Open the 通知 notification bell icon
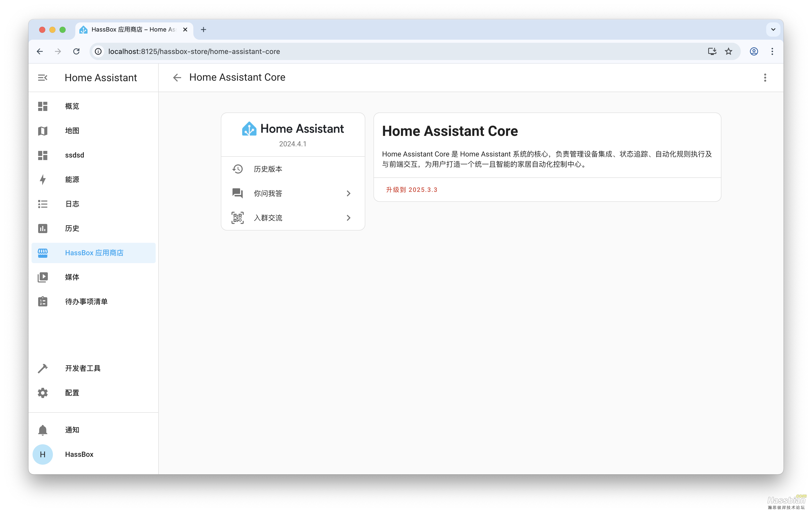This screenshot has height=512, width=812. (x=42, y=430)
